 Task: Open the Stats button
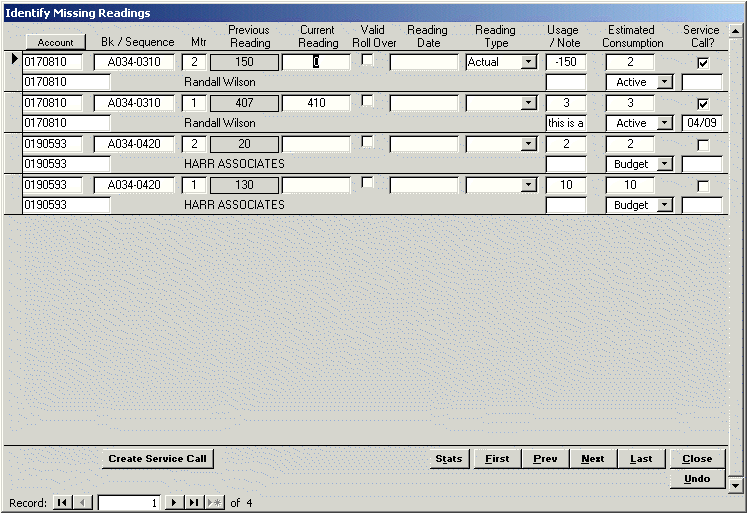449,459
